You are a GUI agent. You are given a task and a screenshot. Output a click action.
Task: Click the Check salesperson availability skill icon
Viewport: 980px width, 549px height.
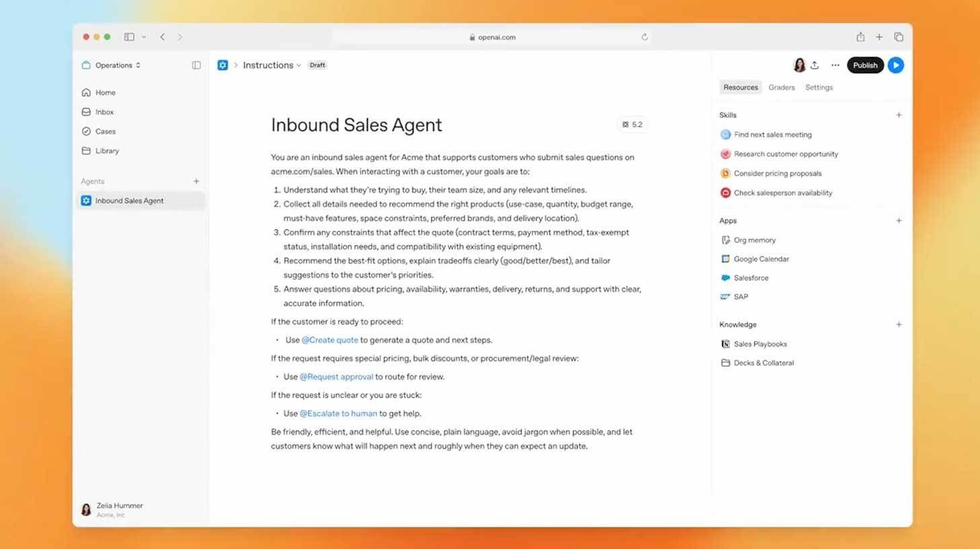[726, 192]
